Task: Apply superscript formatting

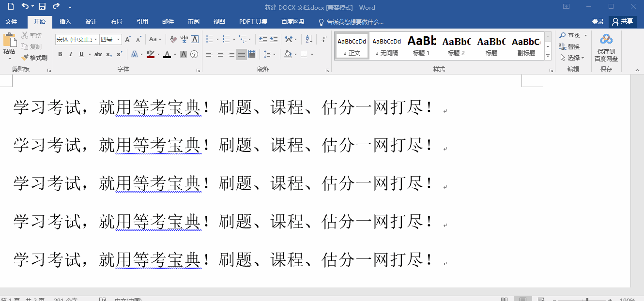Action: tap(120, 54)
